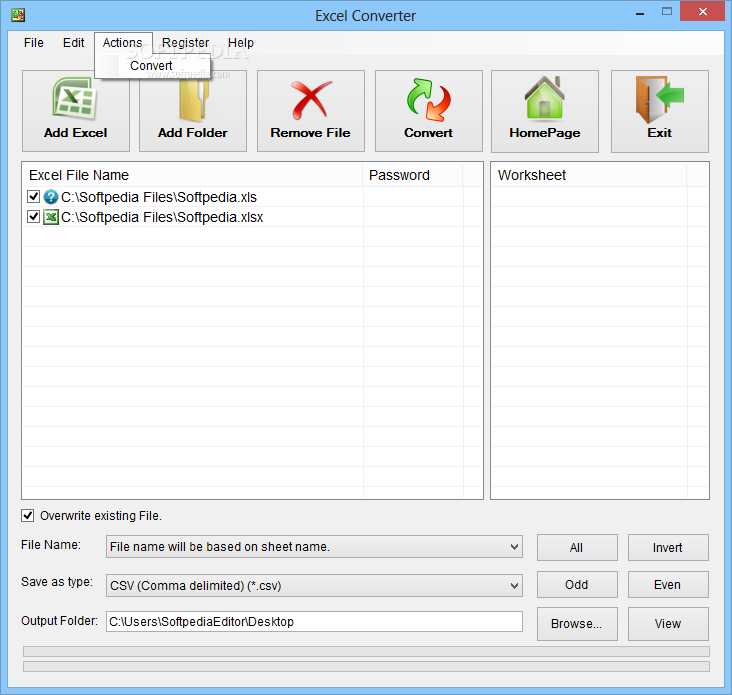Click the Convert arrows toolbar button
The height and width of the screenshot is (695, 732).
429,111
